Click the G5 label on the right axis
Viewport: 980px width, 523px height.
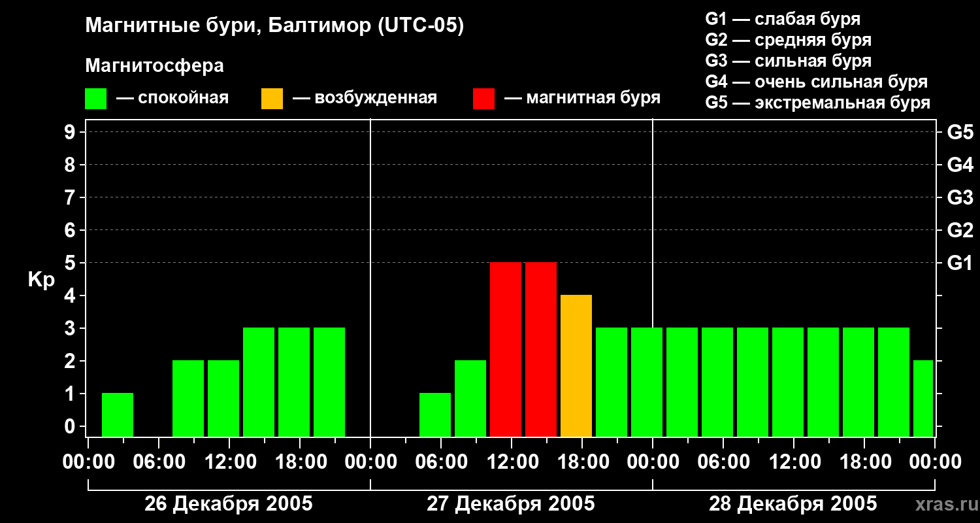(x=960, y=132)
